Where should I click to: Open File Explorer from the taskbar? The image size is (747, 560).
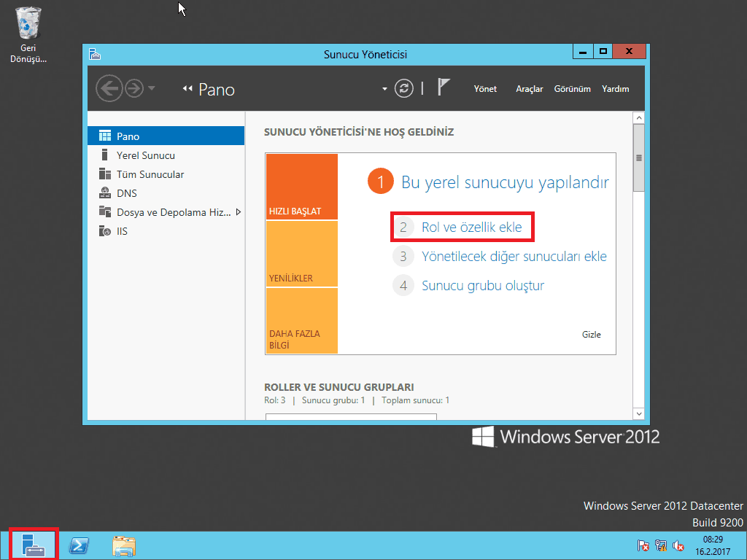click(x=124, y=545)
